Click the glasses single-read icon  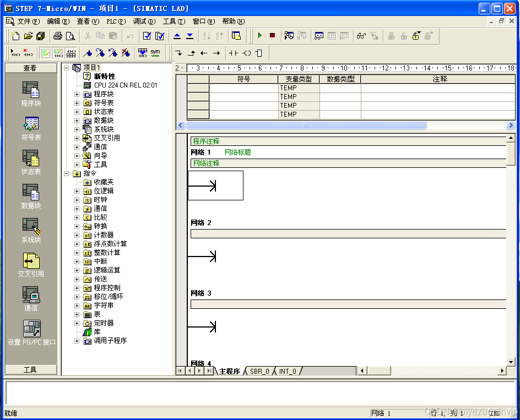361,36
